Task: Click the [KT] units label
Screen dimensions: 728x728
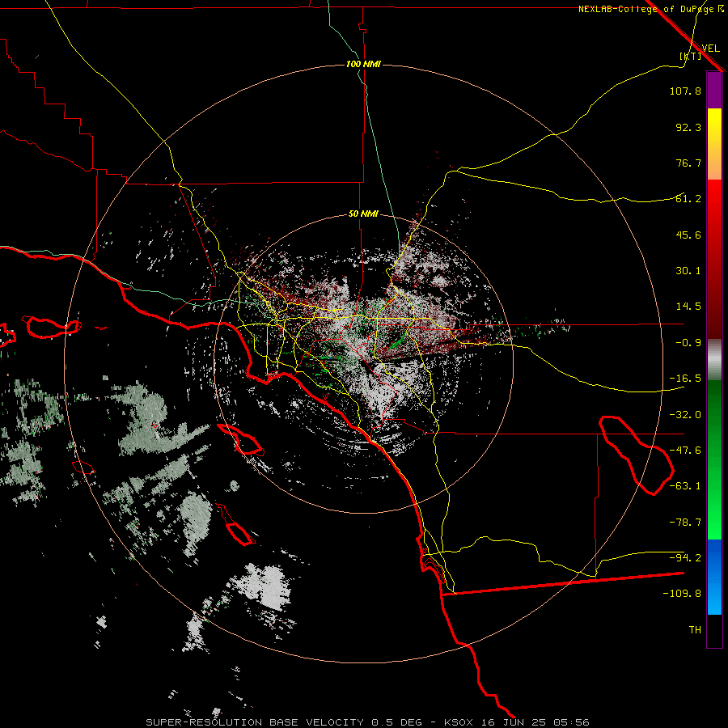Action: coord(691,56)
